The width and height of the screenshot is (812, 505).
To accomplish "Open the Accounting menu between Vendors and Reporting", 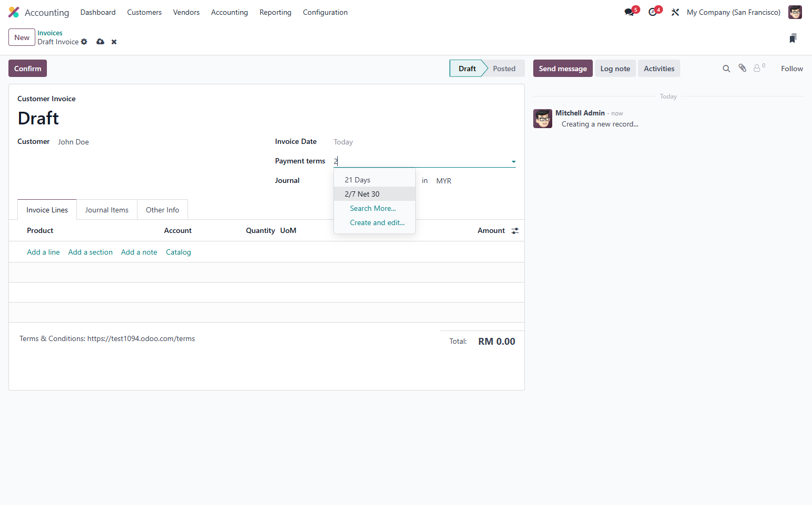I will coord(229,12).
